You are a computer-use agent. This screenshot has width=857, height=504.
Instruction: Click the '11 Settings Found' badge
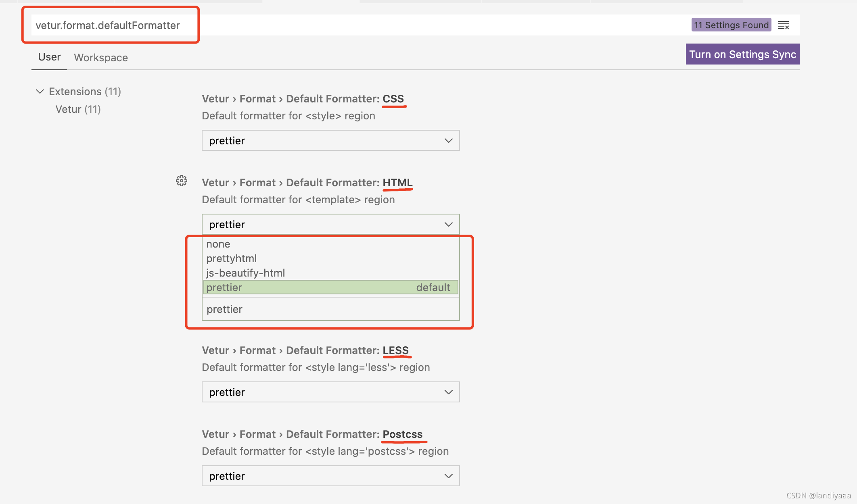point(731,25)
